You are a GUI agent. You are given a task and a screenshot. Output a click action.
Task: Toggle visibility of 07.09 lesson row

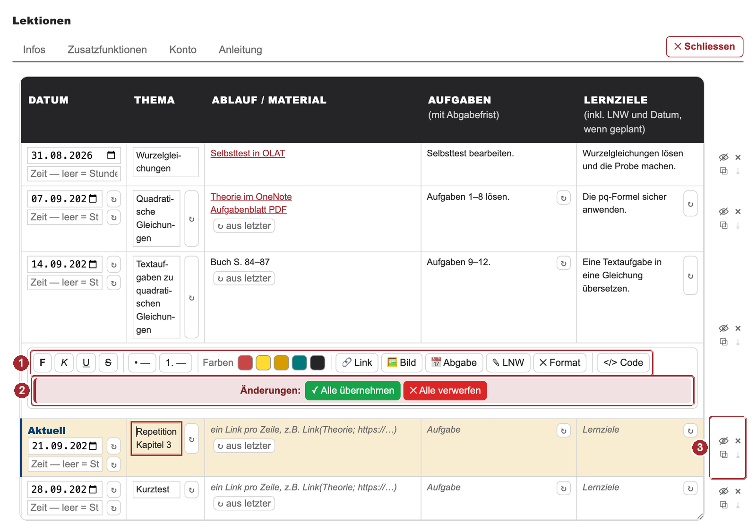tap(723, 212)
